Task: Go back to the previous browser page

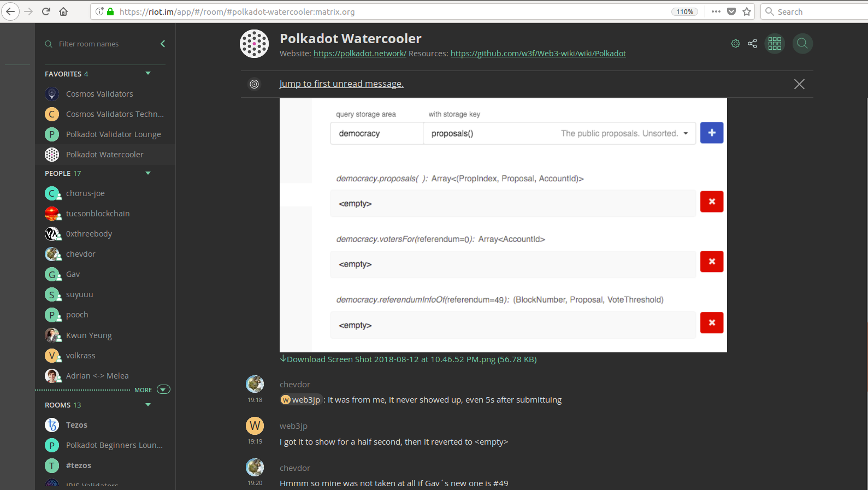Action: tap(10, 11)
